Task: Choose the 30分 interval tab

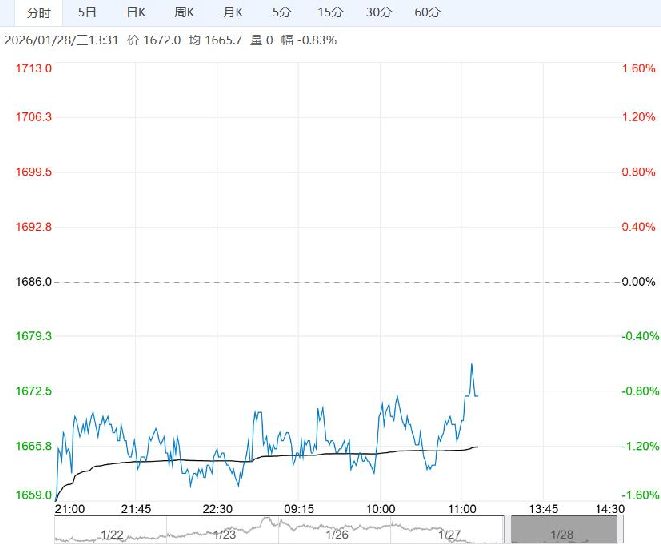Action: [378, 13]
